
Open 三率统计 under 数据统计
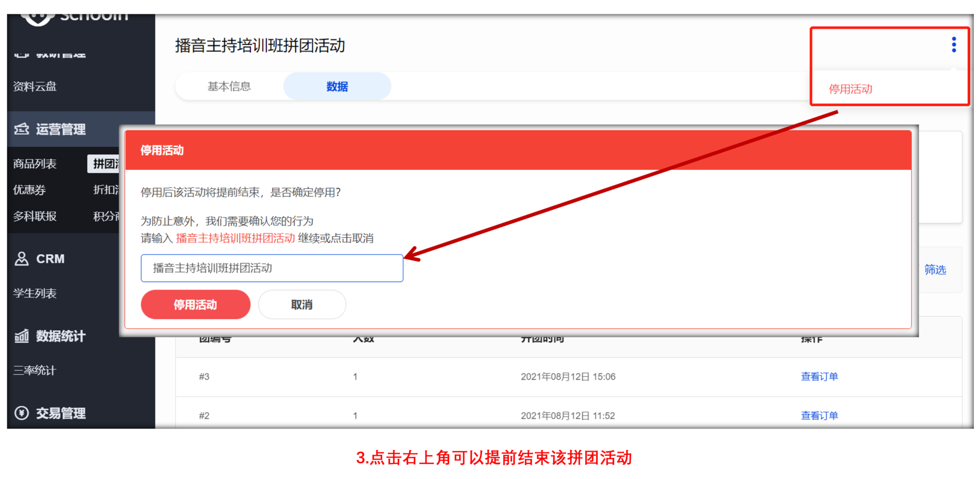click(x=34, y=370)
